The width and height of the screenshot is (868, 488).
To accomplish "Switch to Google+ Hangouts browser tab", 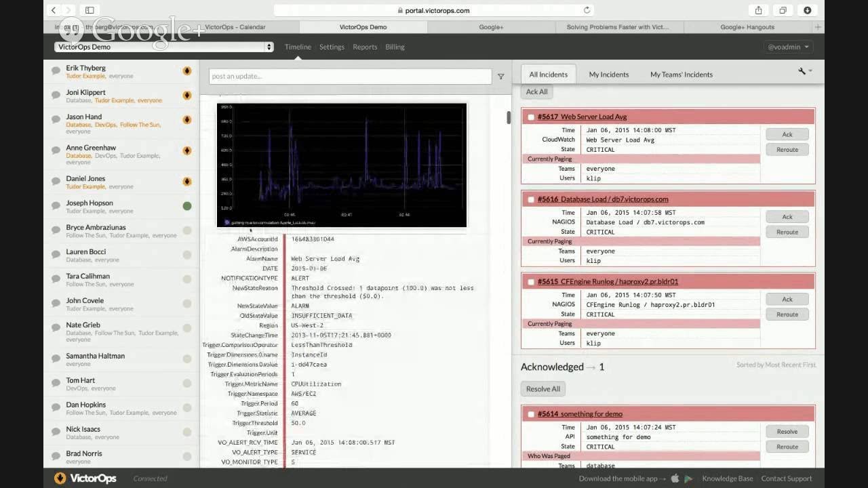I will tap(747, 27).
